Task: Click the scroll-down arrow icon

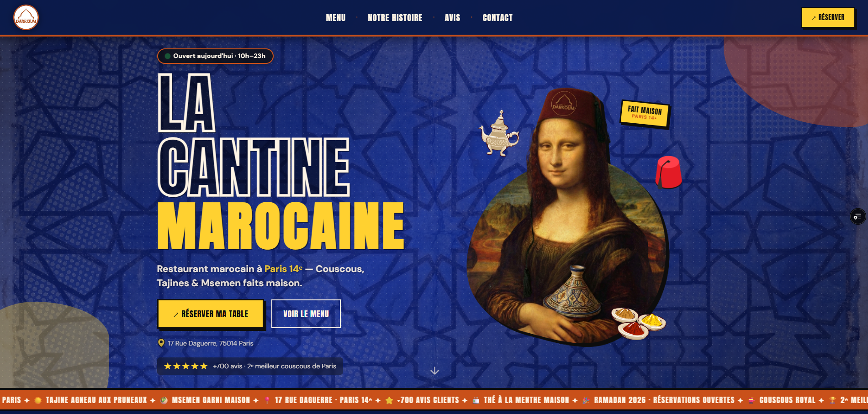Action: pos(435,371)
